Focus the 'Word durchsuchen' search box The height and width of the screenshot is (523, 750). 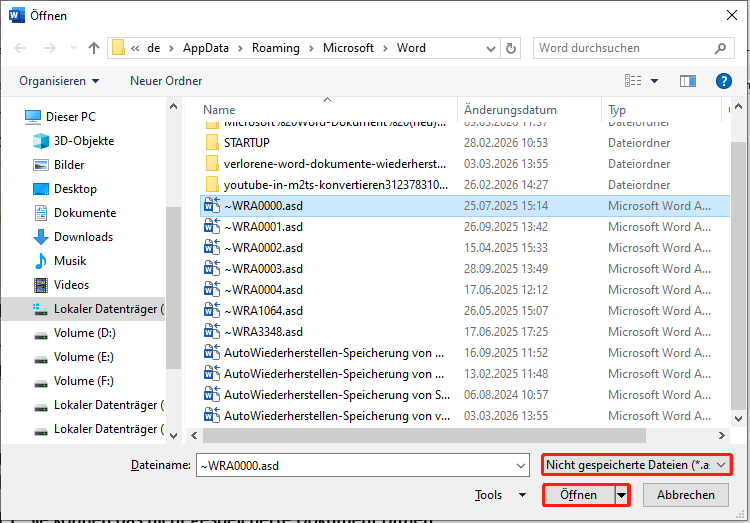[633, 48]
